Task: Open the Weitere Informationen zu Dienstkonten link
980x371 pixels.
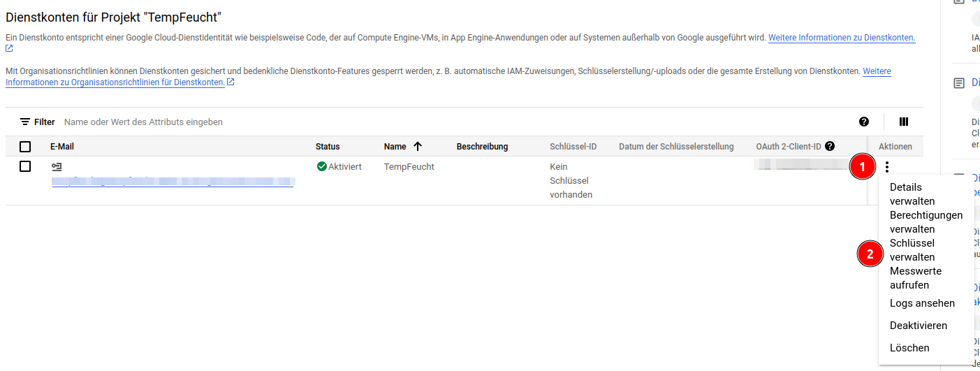Action: point(841,37)
